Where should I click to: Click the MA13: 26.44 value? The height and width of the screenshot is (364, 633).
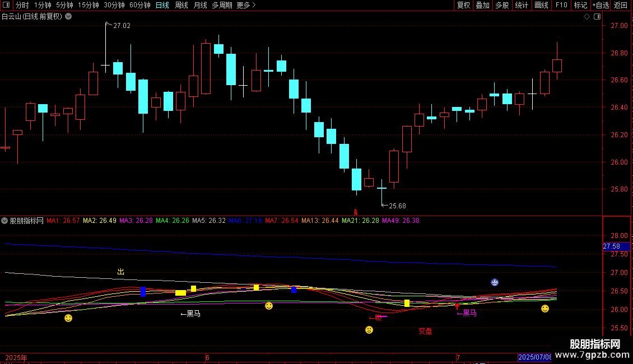point(320,221)
